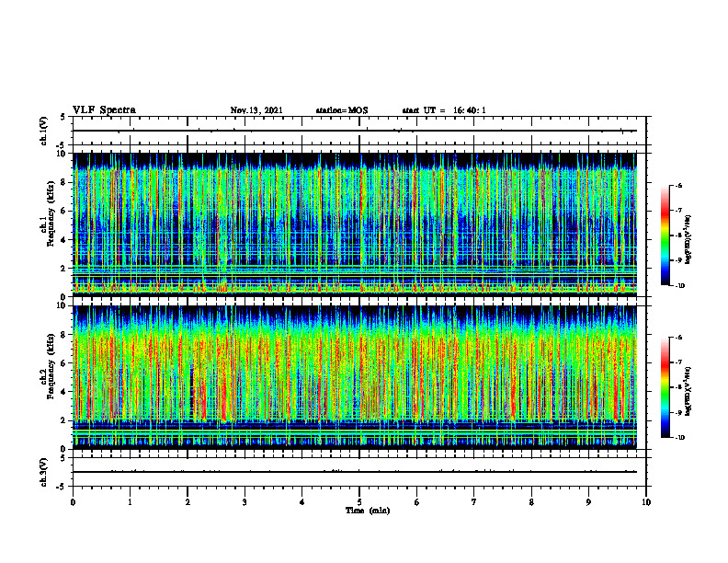The height and width of the screenshot is (563, 728).
Task: Click the "-5" tick of the ch.3(V) axis
Action: tap(62, 487)
